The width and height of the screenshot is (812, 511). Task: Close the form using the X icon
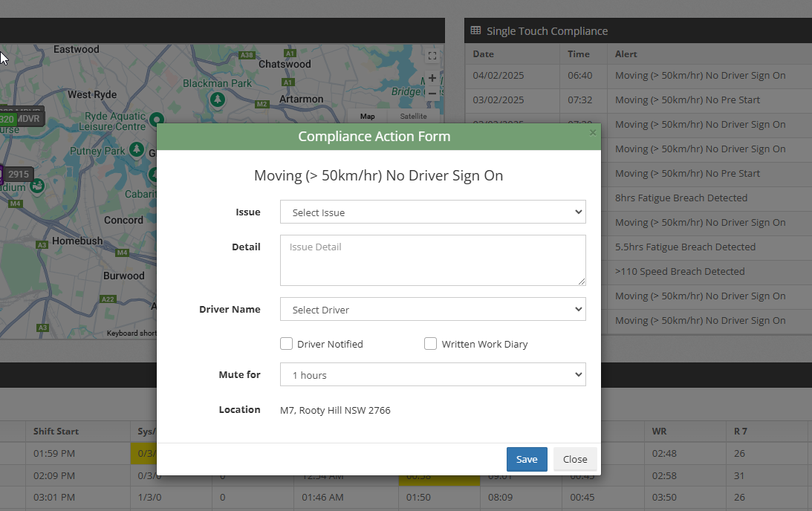point(592,133)
